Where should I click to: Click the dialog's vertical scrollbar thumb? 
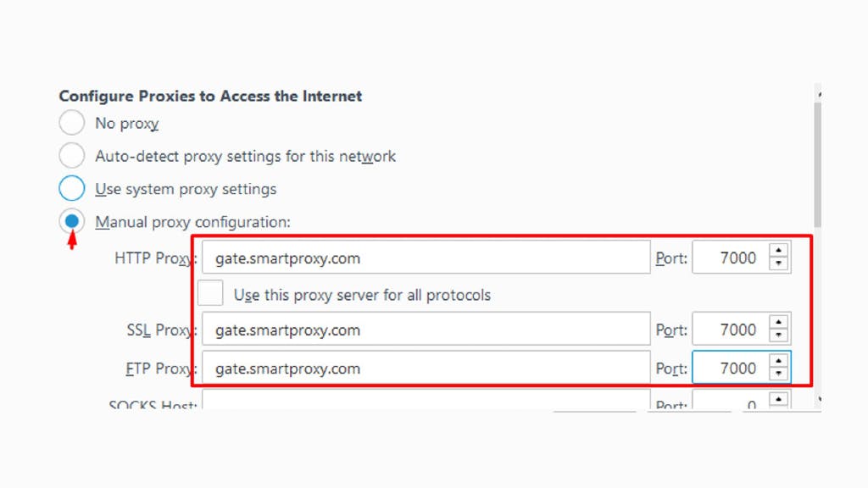coord(818,165)
